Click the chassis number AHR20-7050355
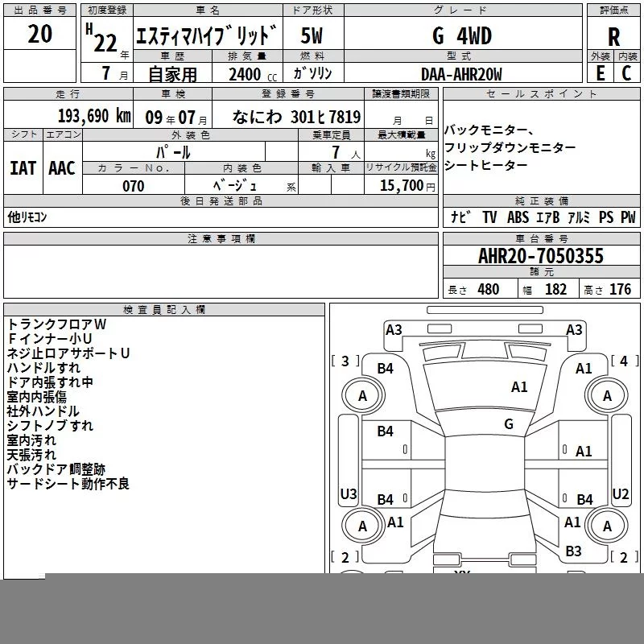 pos(540,257)
